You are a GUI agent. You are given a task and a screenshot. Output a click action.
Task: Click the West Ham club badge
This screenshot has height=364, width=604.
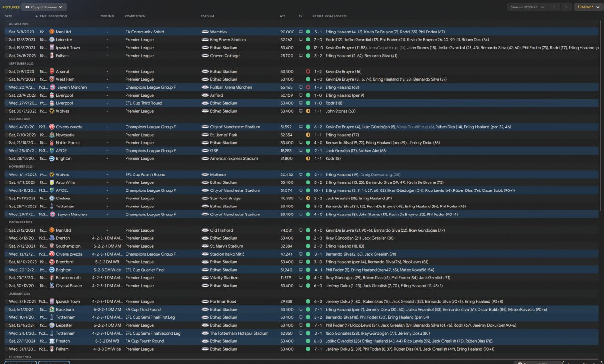[52, 79]
